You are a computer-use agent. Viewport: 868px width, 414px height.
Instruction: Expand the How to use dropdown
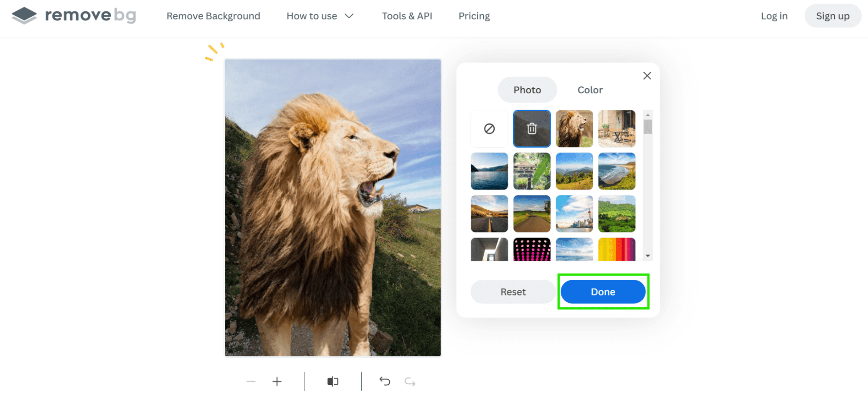(320, 16)
